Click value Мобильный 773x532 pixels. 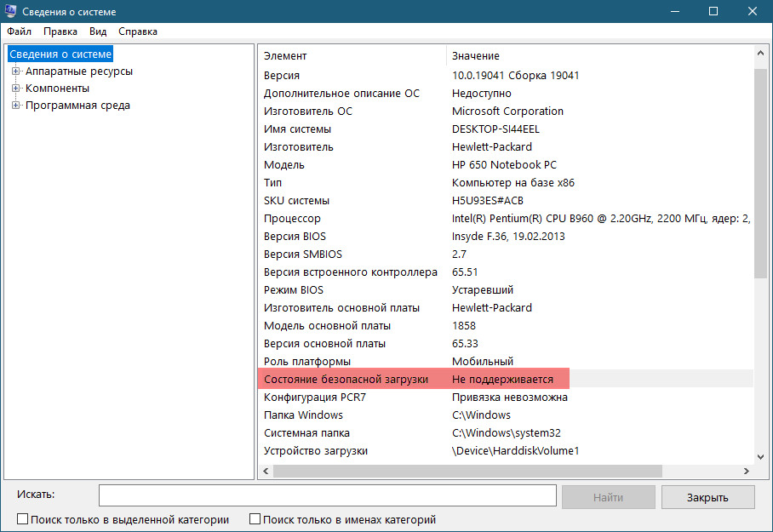pos(483,362)
